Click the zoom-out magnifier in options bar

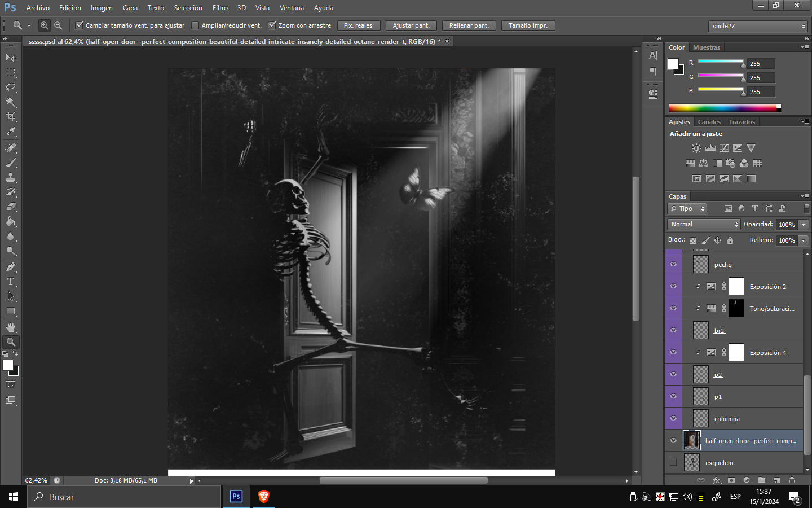(58, 25)
